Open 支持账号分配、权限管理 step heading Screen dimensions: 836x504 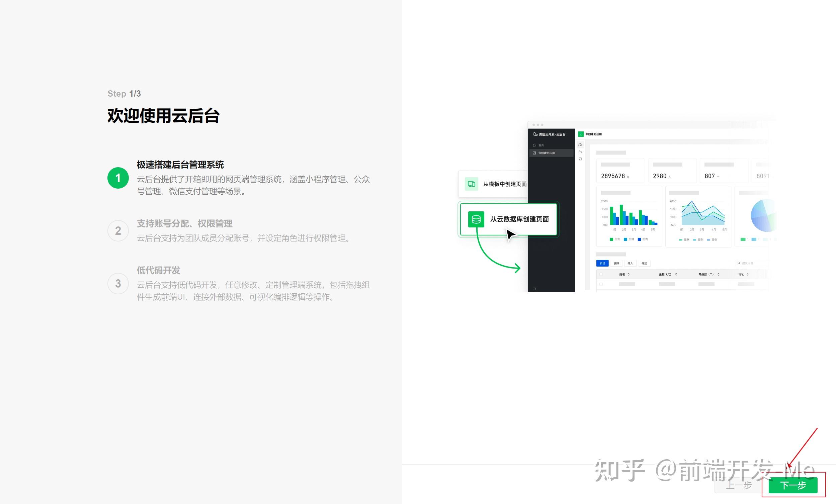click(x=184, y=223)
